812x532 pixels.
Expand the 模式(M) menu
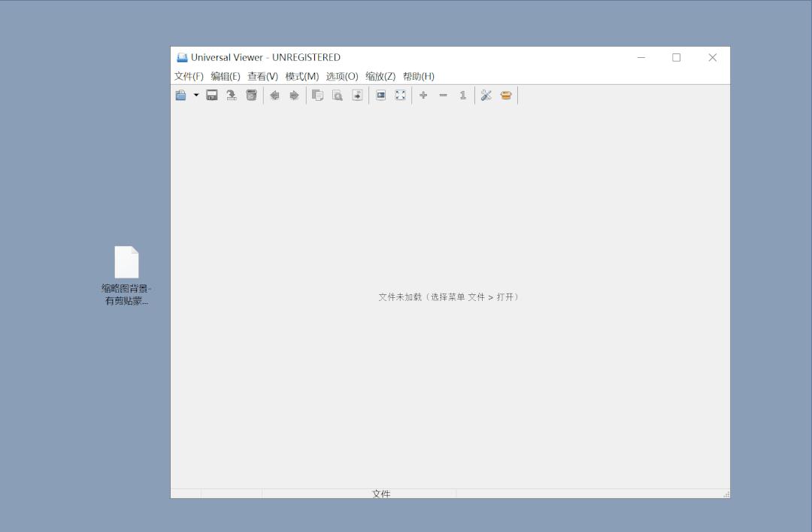click(301, 76)
